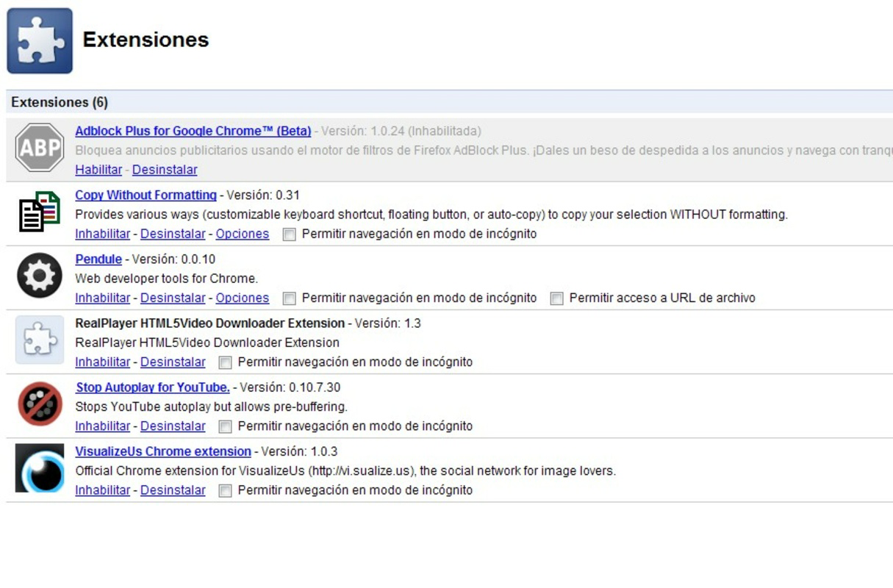Click Desinstalar for Adblock Plus
This screenshot has width=893, height=588.
165,170
